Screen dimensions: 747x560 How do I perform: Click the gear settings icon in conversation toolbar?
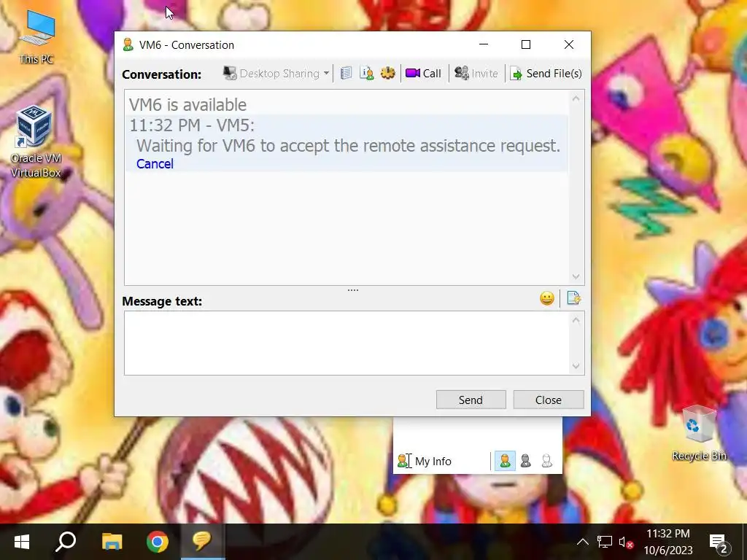[388, 74]
